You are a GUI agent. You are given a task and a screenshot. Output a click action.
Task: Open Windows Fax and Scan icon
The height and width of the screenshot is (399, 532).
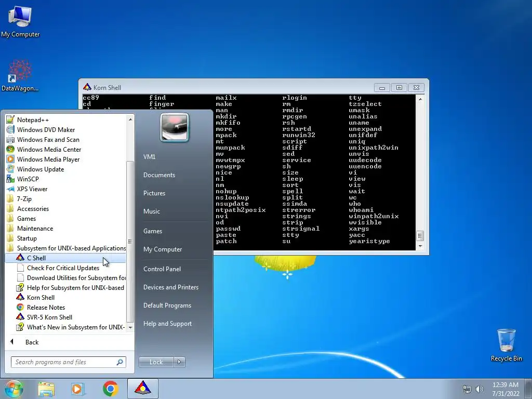10,139
